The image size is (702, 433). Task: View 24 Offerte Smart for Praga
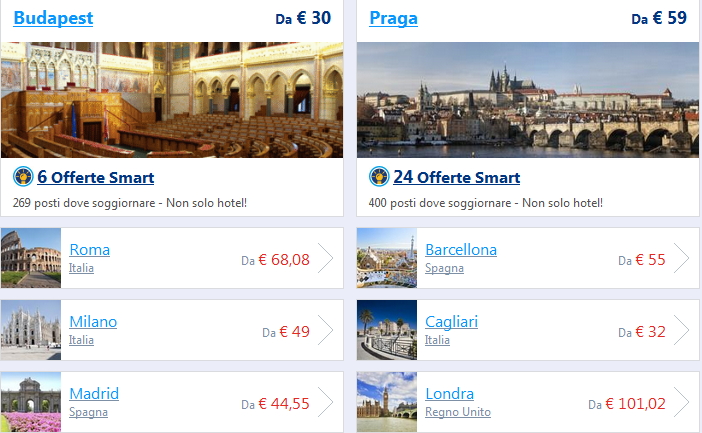coord(457,178)
